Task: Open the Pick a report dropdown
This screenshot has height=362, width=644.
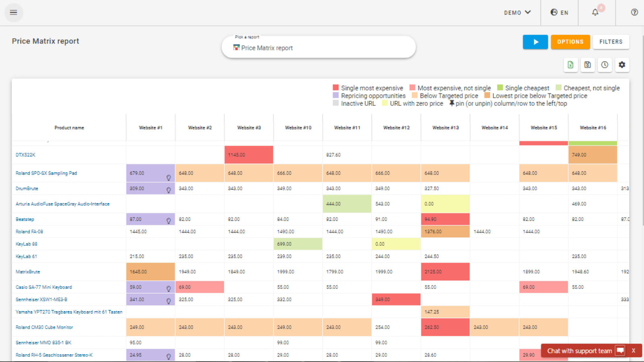Action: [318, 47]
